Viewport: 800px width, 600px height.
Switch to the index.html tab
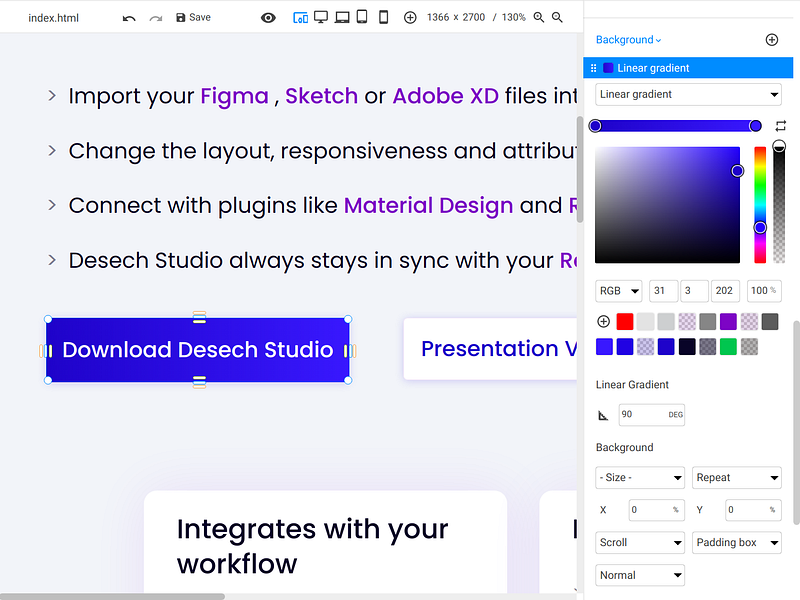[x=53, y=17]
